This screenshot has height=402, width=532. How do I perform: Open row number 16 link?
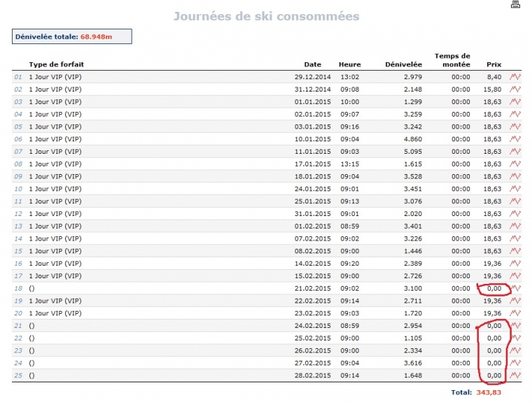pos(18,264)
